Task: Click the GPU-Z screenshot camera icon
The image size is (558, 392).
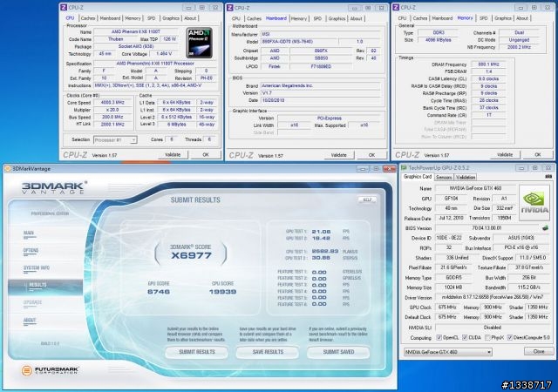Action: click(x=548, y=177)
